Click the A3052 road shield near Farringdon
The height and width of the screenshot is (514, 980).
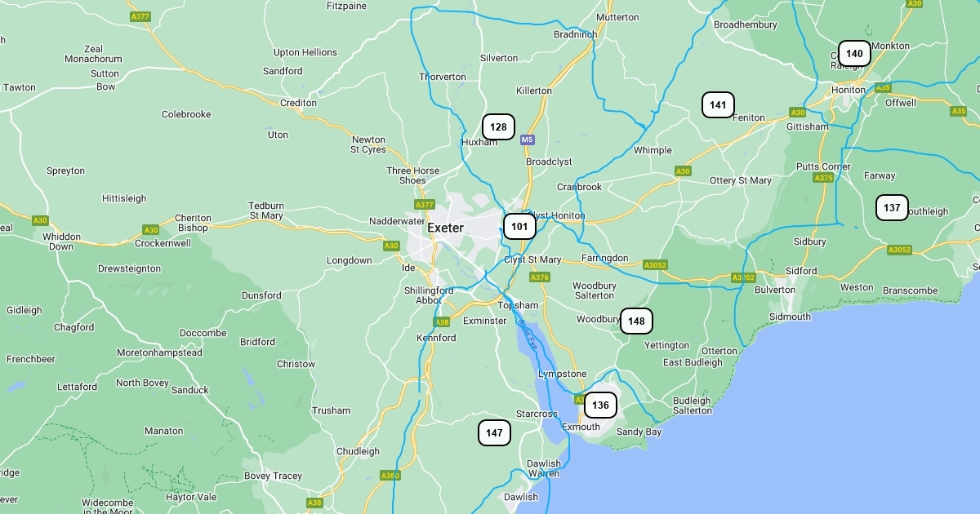655,265
